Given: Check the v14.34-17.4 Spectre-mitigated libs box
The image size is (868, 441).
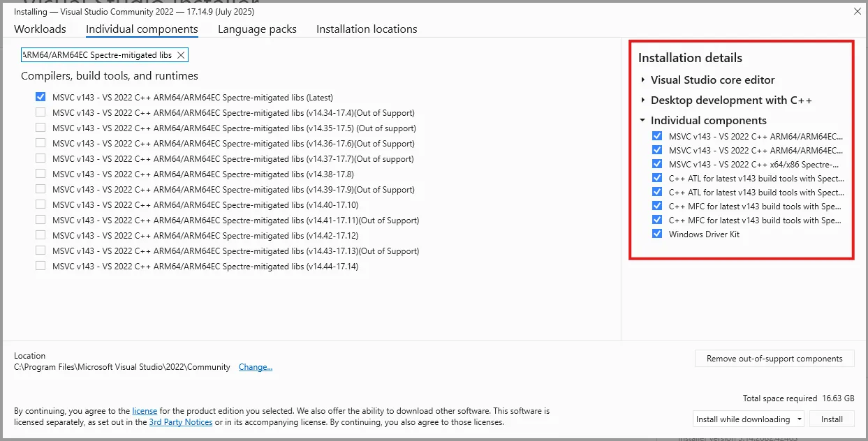Looking at the screenshot, I should pos(41,113).
